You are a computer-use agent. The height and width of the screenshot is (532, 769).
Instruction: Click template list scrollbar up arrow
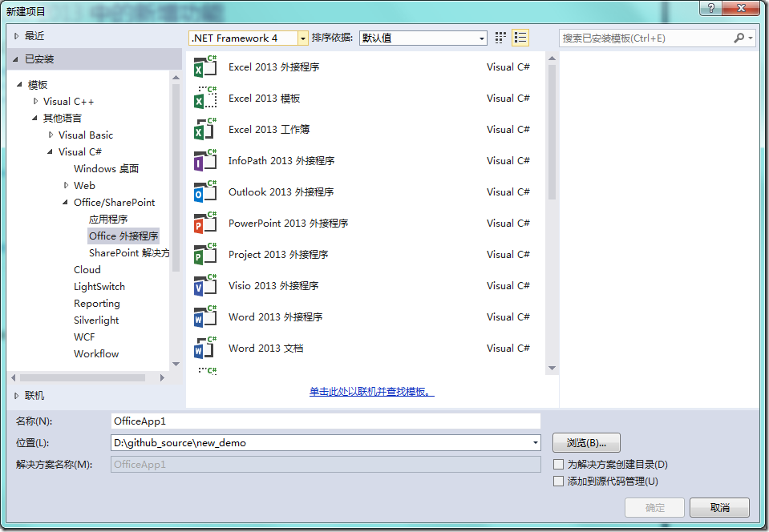tap(552, 58)
